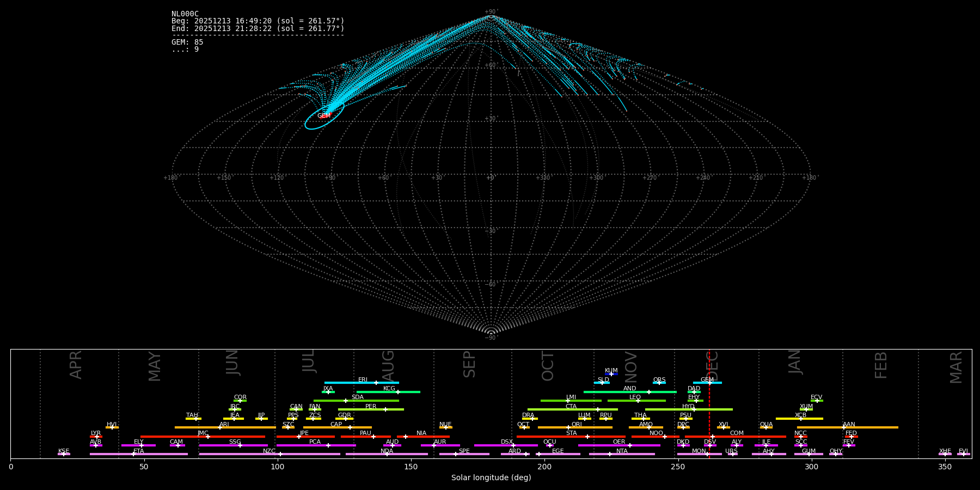This screenshot has width=980, height=490.
Task: Select the XHE shower label
Action: [x=945, y=451]
